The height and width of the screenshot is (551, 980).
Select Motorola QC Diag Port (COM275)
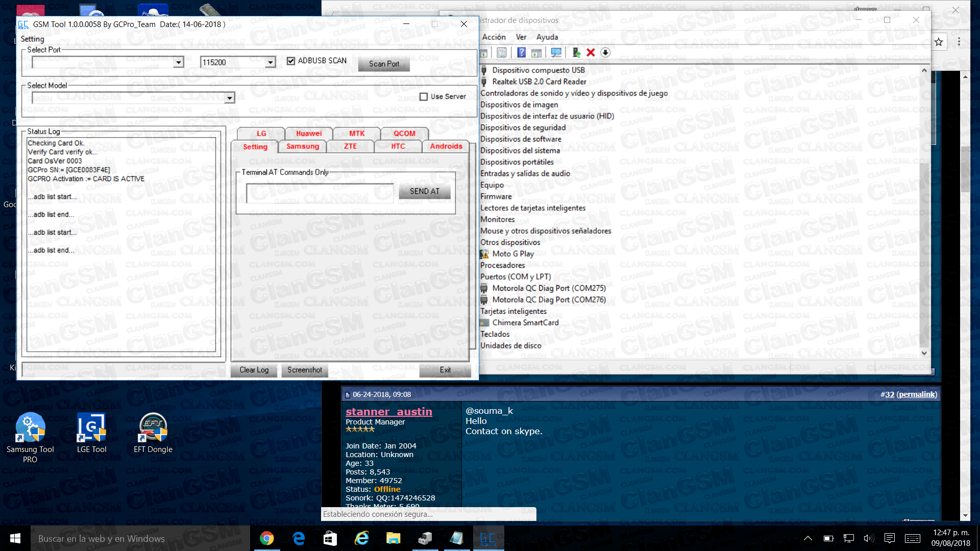pos(549,288)
